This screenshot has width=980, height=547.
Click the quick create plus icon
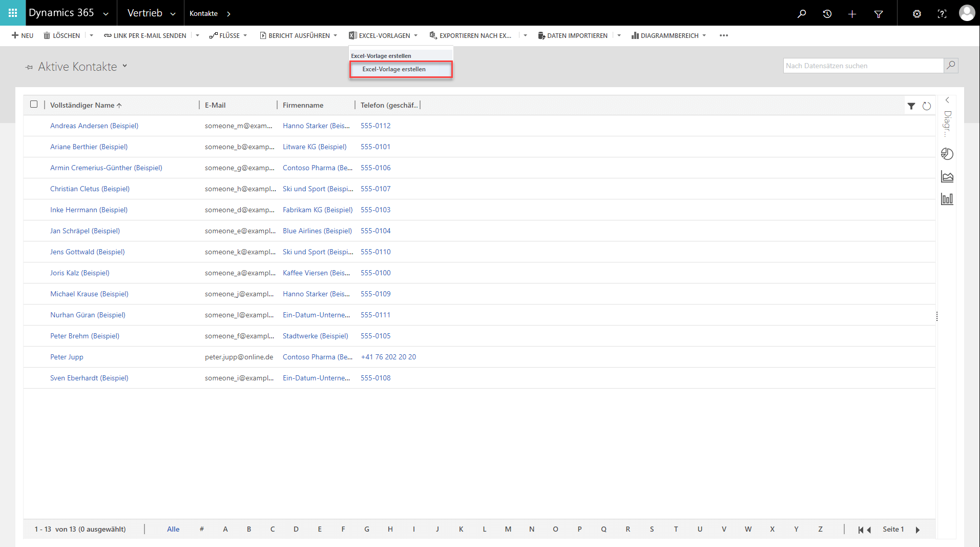[x=852, y=14]
